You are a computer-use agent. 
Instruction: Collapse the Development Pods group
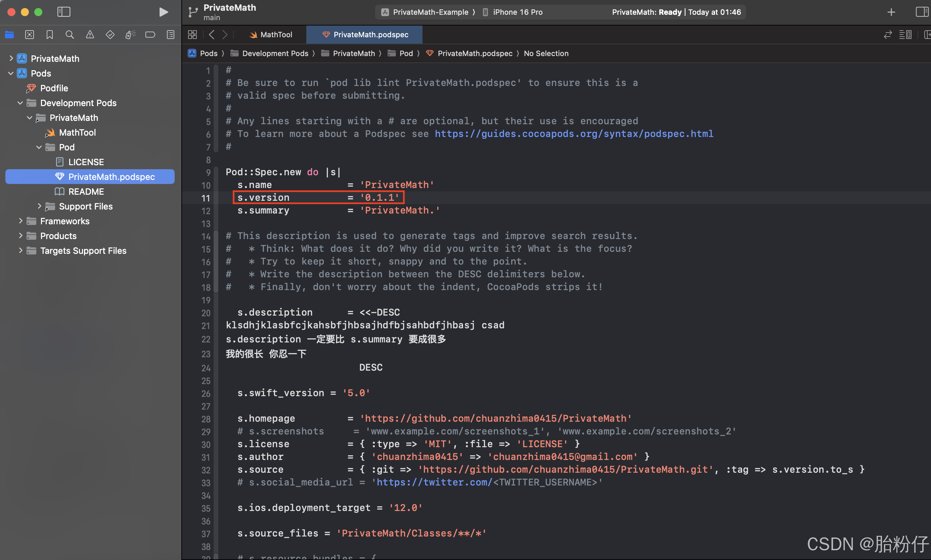20,103
